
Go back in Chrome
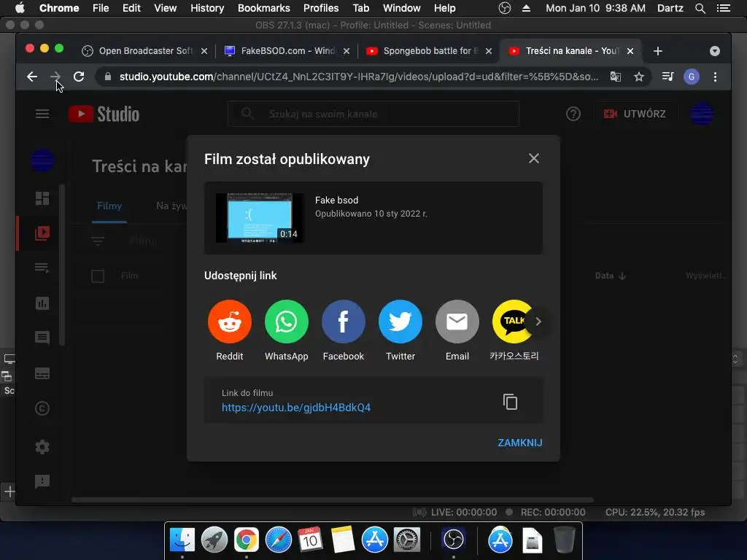pyautogui.click(x=32, y=77)
